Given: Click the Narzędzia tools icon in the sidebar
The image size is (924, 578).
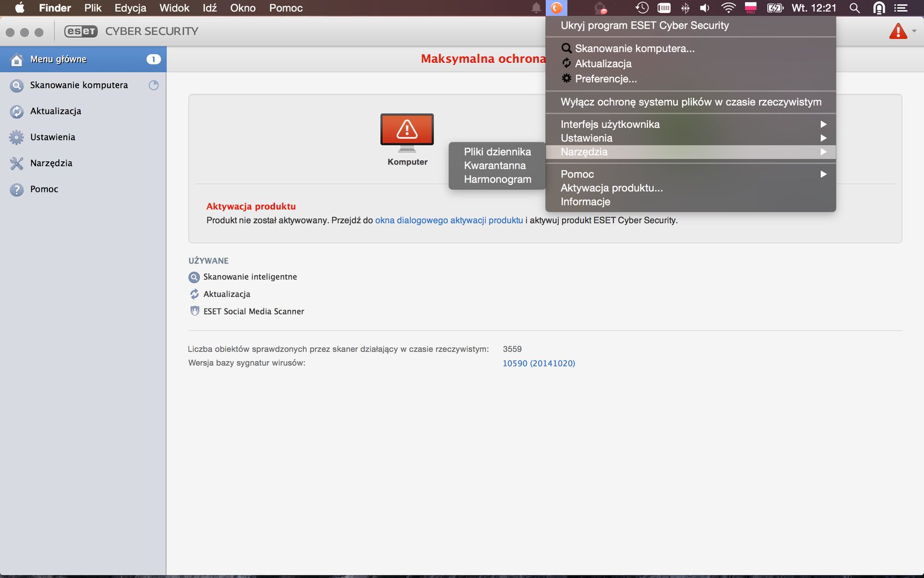Looking at the screenshot, I should coord(17,163).
